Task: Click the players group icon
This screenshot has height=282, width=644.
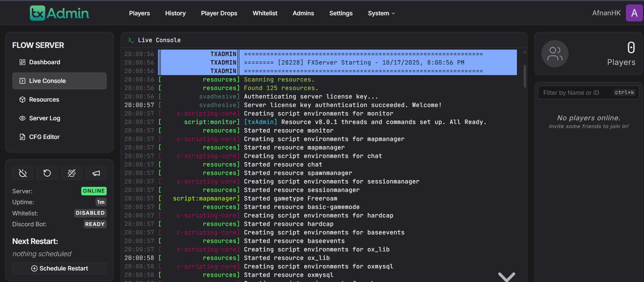Action: (555, 54)
